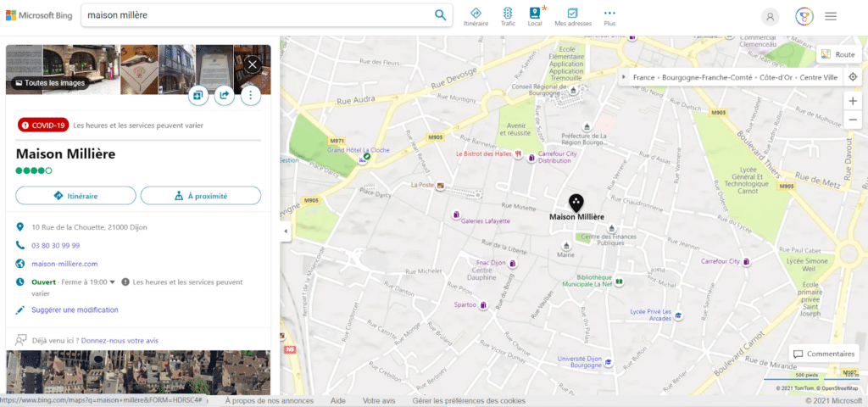Click Spartoo shop icon

[x=483, y=305]
